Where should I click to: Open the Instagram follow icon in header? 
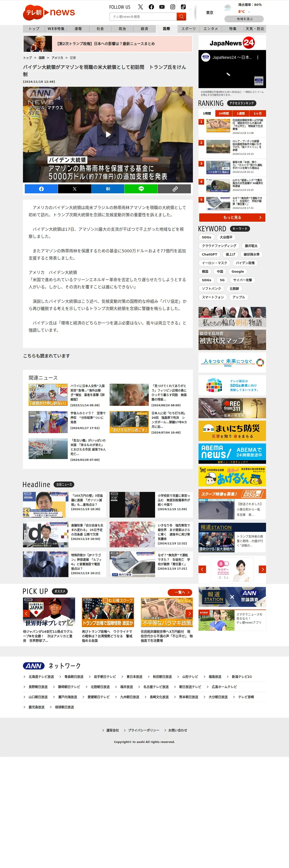pyautogui.click(x=173, y=7)
